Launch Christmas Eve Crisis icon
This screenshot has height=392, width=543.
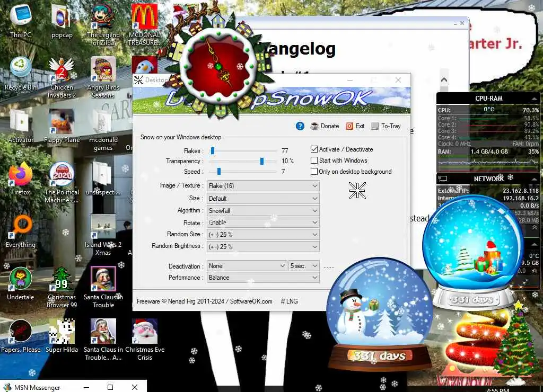tap(144, 340)
